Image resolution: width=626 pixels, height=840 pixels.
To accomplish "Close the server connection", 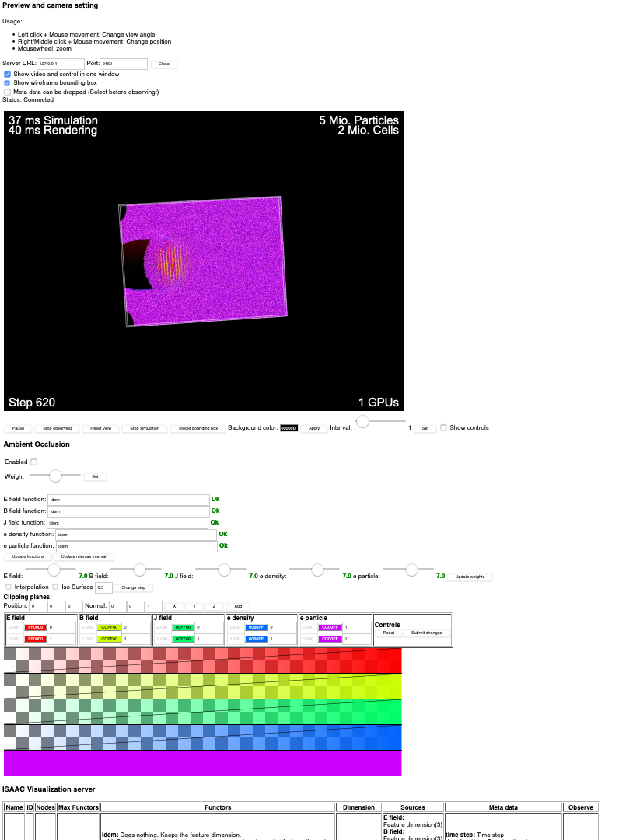I will coord(163,64).
